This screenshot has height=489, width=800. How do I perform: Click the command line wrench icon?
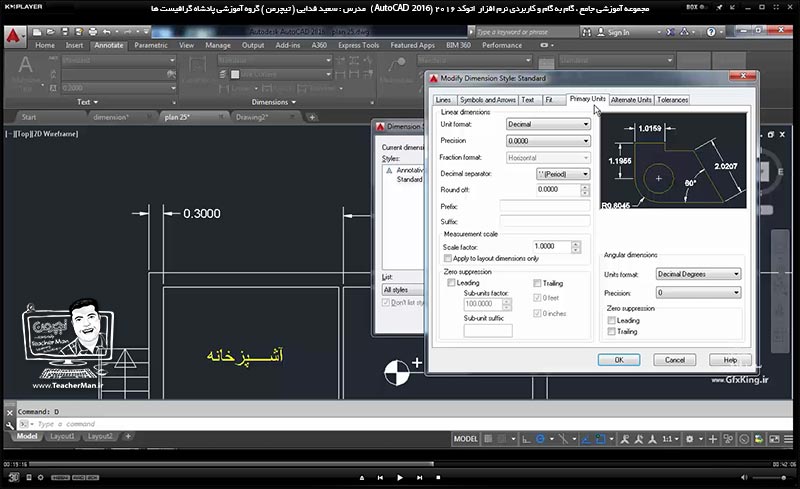click(10, 424)
